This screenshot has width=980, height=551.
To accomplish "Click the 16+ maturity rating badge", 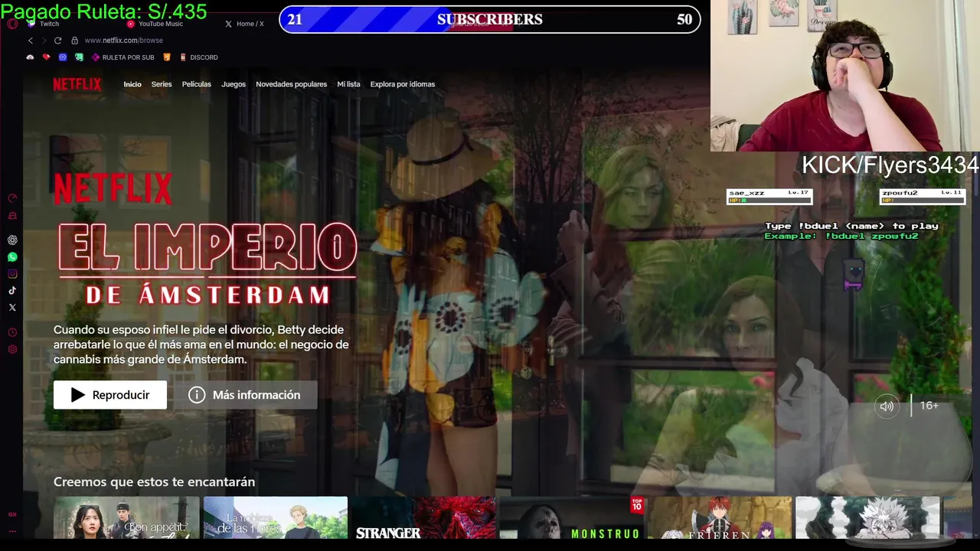I will click(929, 406).
